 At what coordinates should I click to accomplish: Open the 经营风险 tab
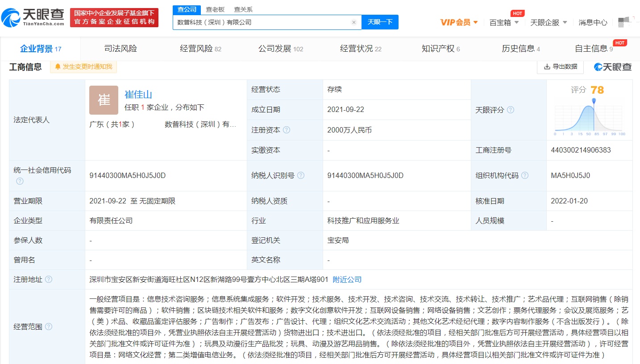point(201,49)
